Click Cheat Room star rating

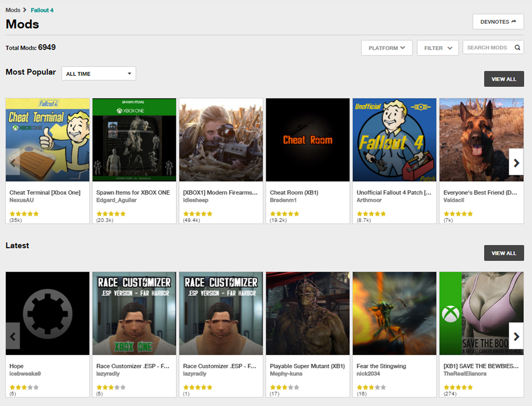[x=284, y=214]
